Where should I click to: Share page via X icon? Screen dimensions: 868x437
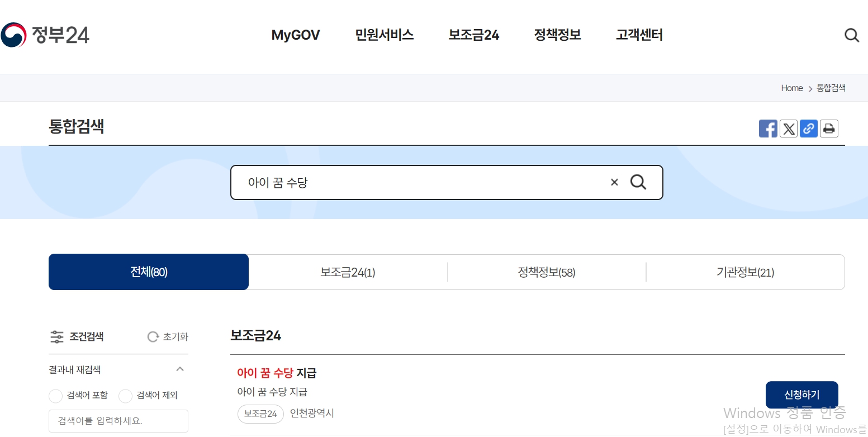[x=788, y=129]
